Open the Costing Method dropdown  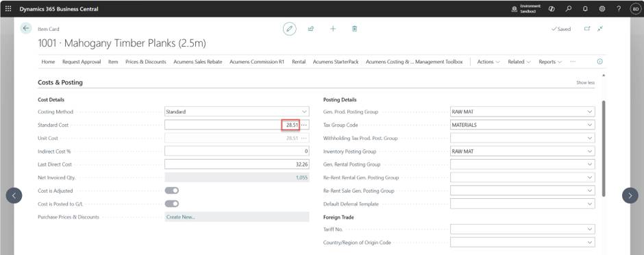304,112
